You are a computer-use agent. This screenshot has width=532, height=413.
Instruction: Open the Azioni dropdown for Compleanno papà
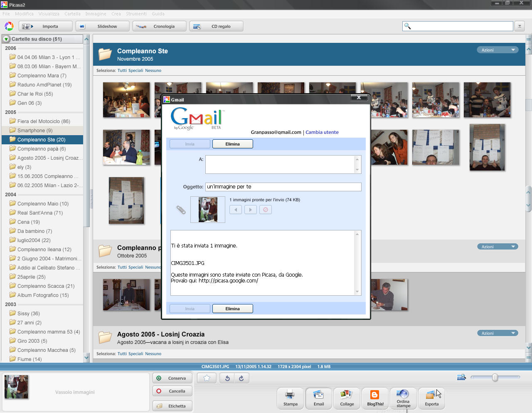[498, 247]
